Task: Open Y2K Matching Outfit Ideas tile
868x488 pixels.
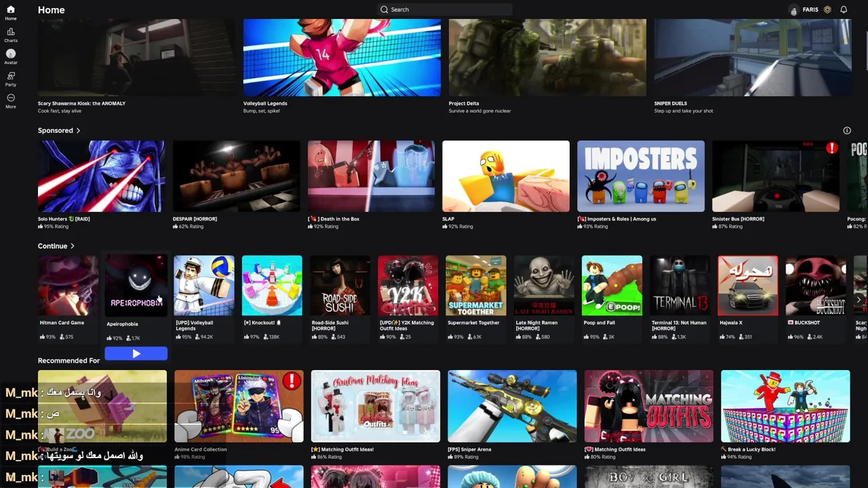Action: (408, 285)
